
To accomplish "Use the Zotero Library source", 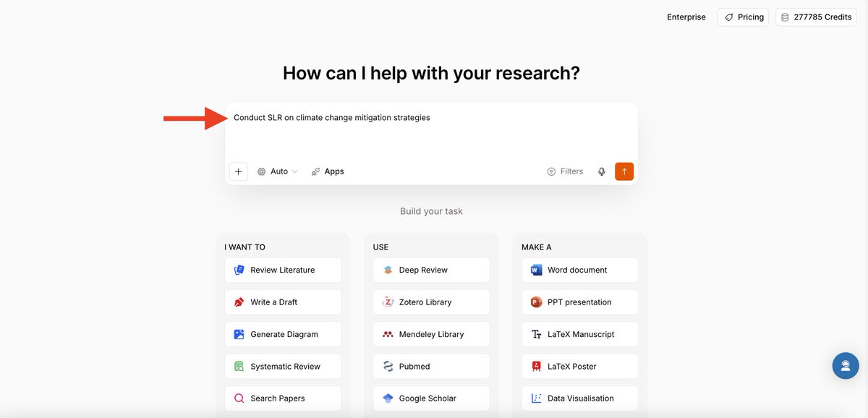I will click(431, 302).
